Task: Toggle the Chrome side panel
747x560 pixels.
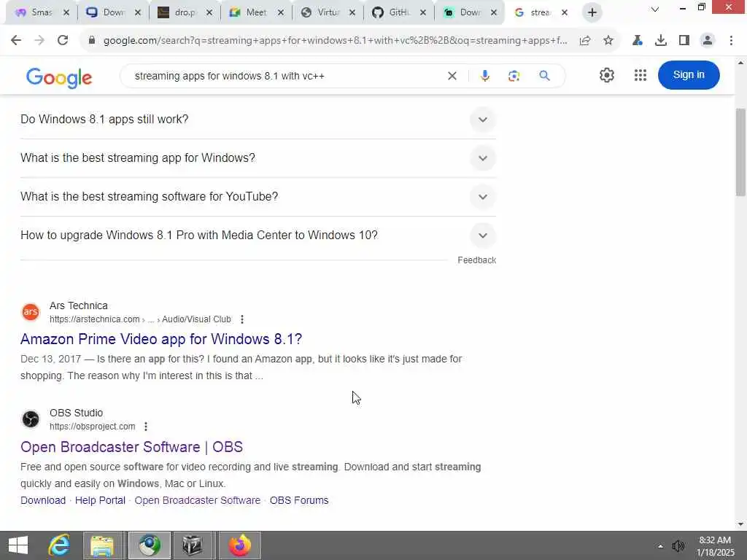Action: pos(684,41)
